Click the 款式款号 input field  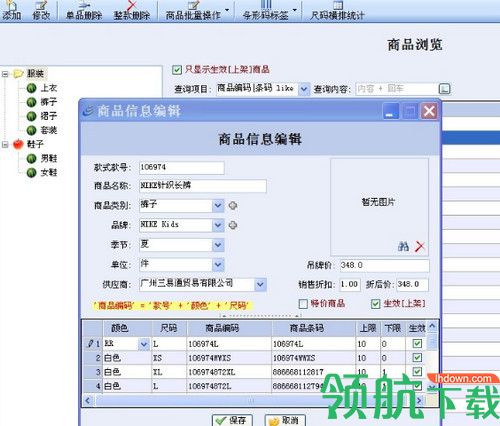(182, 168)
